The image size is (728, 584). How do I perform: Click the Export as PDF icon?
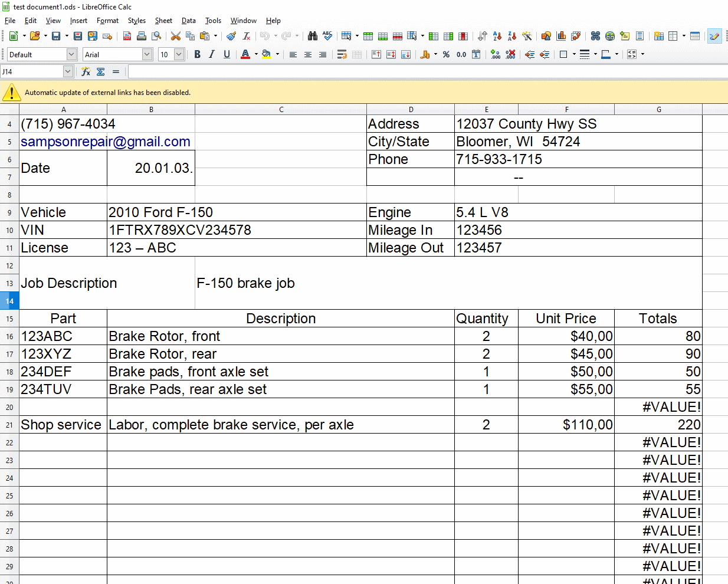click(x=127, y=37)
